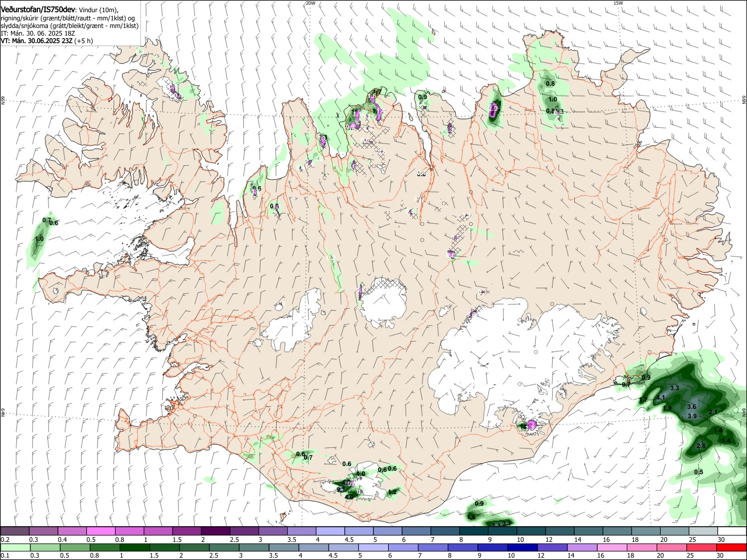
Task: Pick the bright red swatch above lower-row 30
Action: click(731, 548)
